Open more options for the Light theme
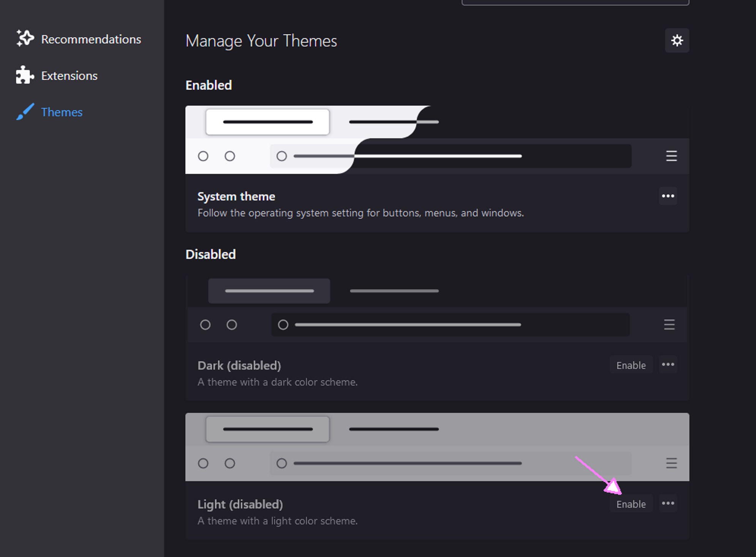 tap(667, 503)
